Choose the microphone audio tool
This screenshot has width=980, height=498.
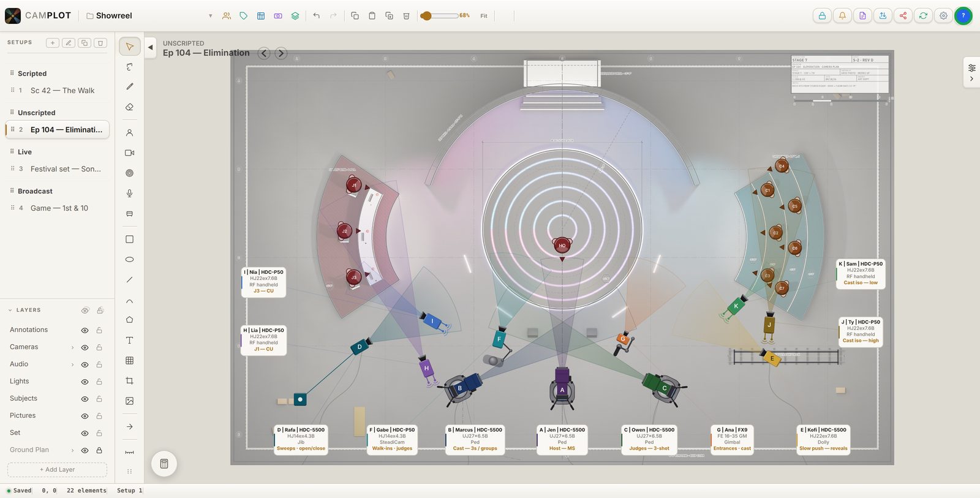point(129,194)
